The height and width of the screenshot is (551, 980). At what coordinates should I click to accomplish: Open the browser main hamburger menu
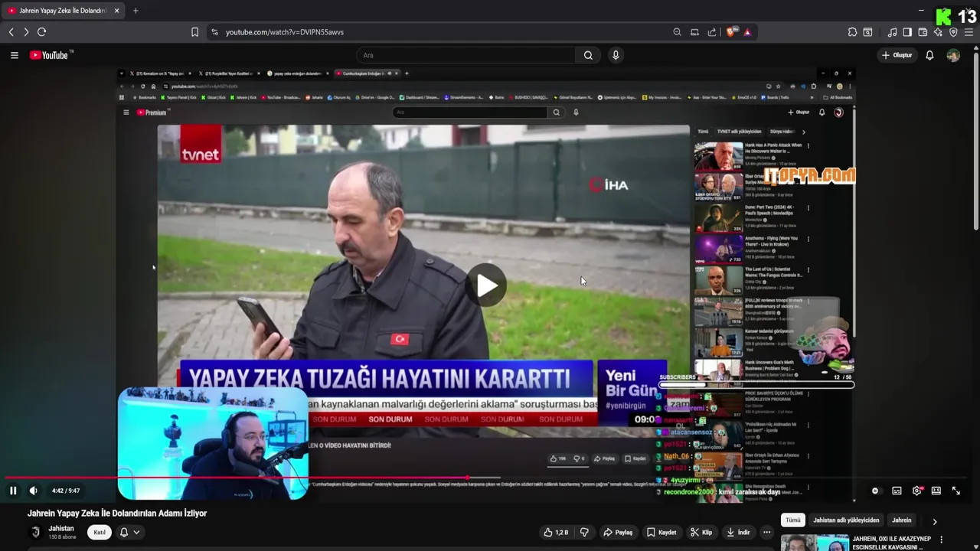pos(969,32)
